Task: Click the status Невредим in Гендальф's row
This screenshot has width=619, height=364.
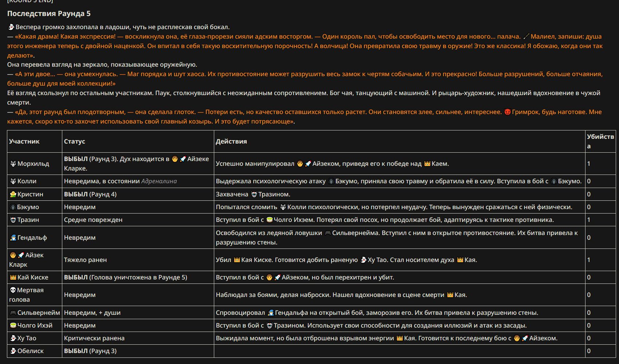Action: 80,238
